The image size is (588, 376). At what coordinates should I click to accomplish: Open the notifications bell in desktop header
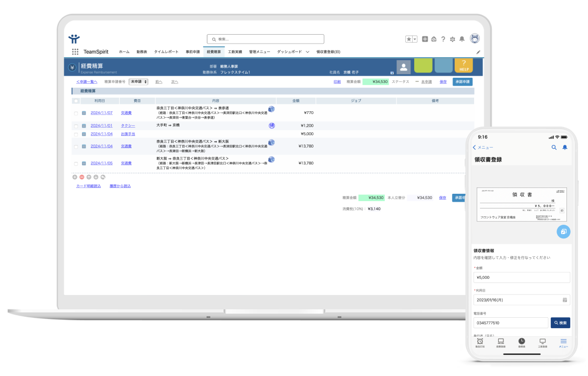point(461,39)
